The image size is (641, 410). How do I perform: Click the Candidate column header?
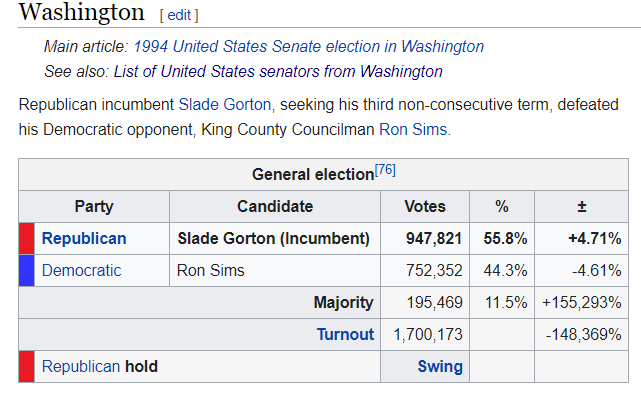point(275,206)
